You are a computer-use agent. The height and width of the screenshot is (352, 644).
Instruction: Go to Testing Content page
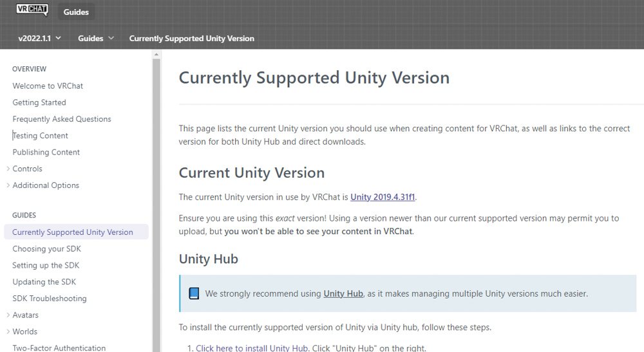pos(40,135)
